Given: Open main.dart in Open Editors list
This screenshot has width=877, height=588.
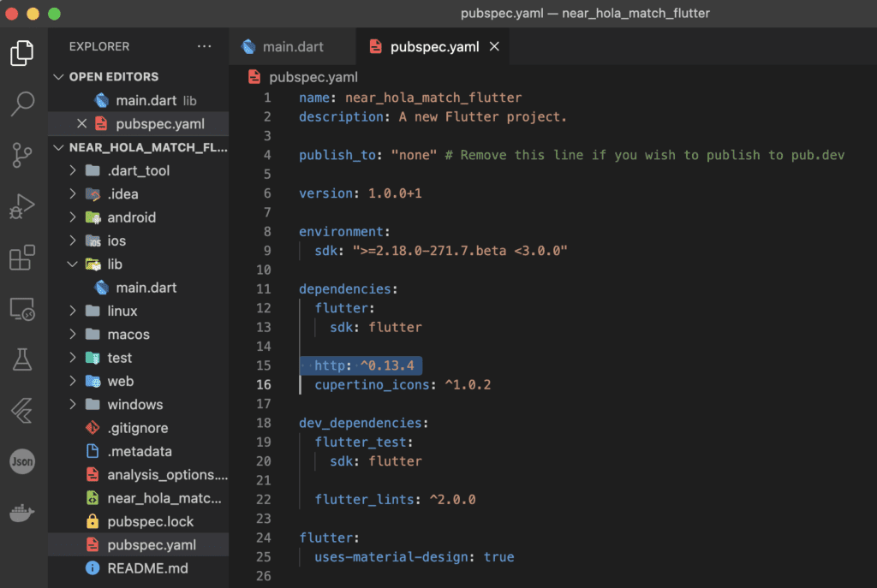Looking at the screenshot, I should (x=138, y=101).
